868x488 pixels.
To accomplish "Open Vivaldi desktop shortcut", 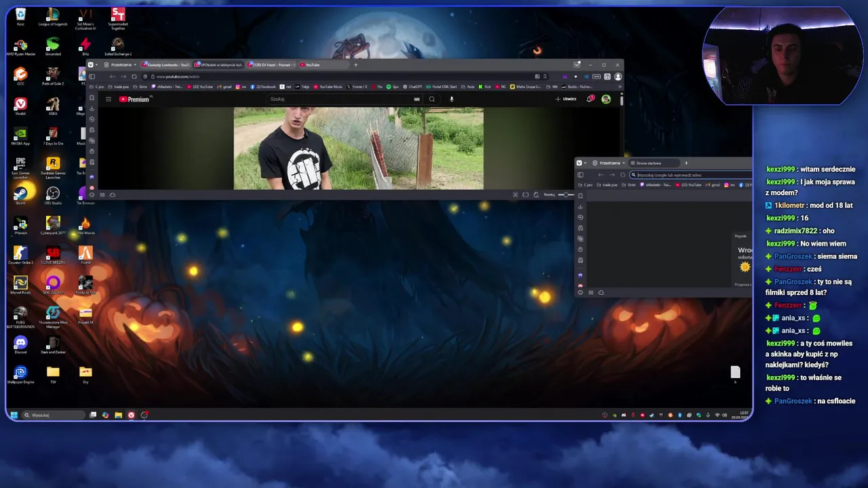I will coord(20,106).
